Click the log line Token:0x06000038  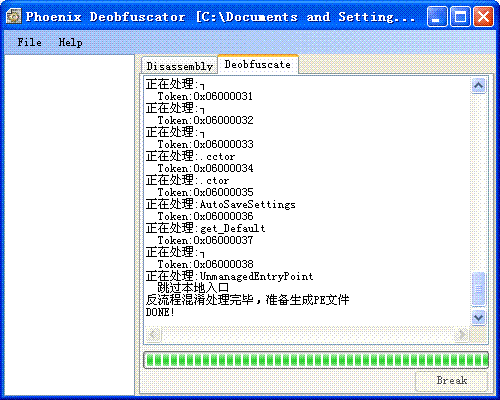click(x=205, y=265)
